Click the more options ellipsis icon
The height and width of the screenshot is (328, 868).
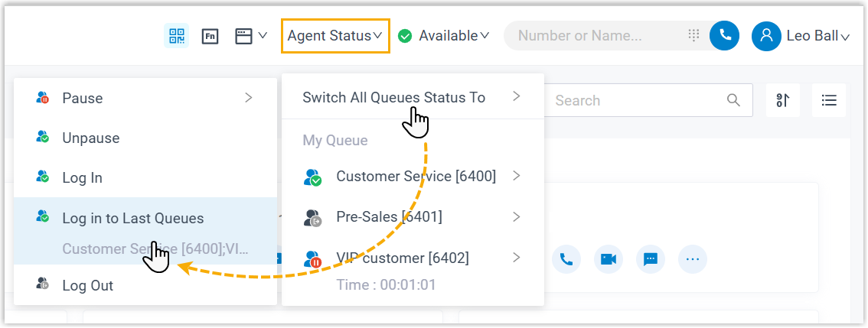click(x=693, y=259)
